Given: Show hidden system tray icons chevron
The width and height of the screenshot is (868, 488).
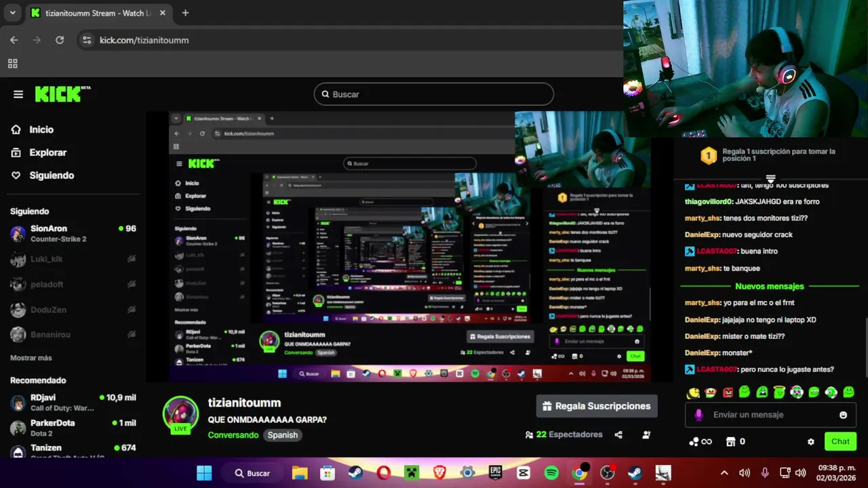Looking at the screenshot, I should pos(724,473).
